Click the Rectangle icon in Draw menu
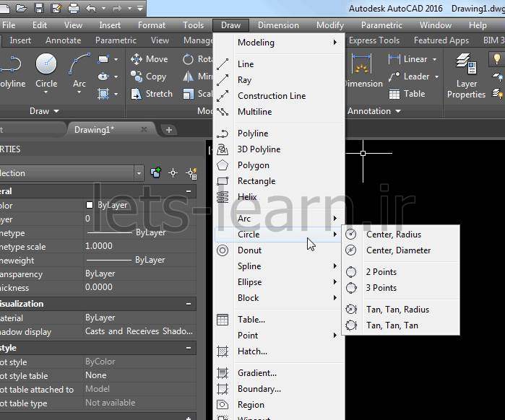Viewport: 505px width, 420px height. pos(223,181)
